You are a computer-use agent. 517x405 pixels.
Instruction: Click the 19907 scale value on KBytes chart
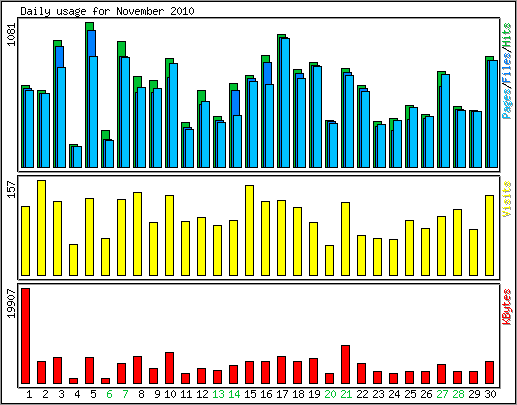click(11, 304)
